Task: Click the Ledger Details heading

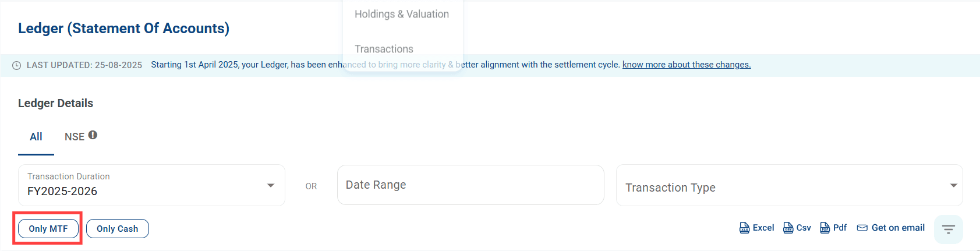Action: coord(55,103)
